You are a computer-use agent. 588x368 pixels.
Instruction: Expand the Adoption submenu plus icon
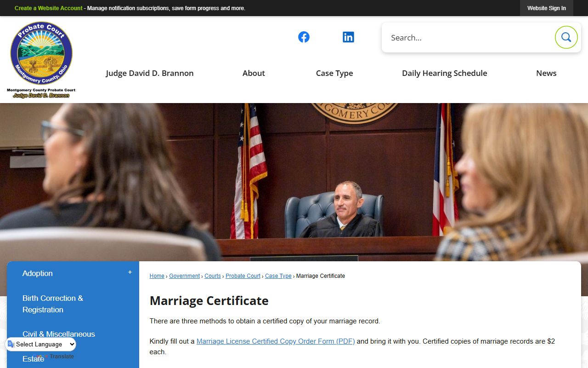click(130, 272)
